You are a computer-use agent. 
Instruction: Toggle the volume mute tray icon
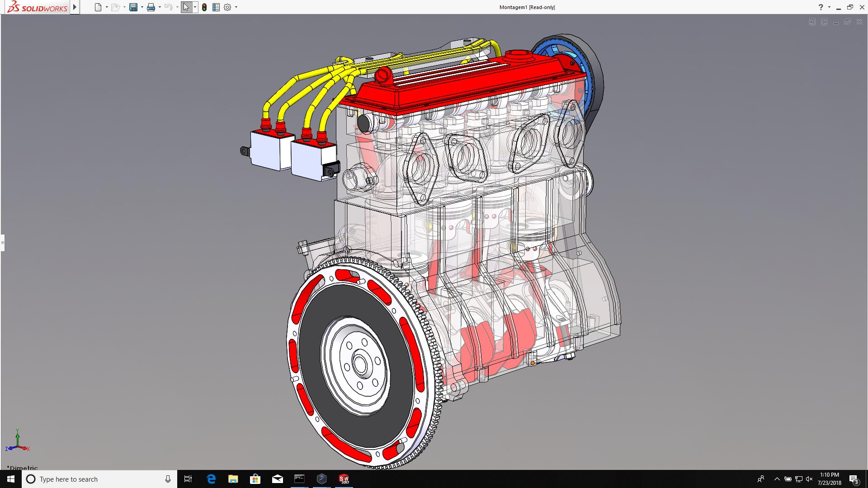[x=809, y=479]
